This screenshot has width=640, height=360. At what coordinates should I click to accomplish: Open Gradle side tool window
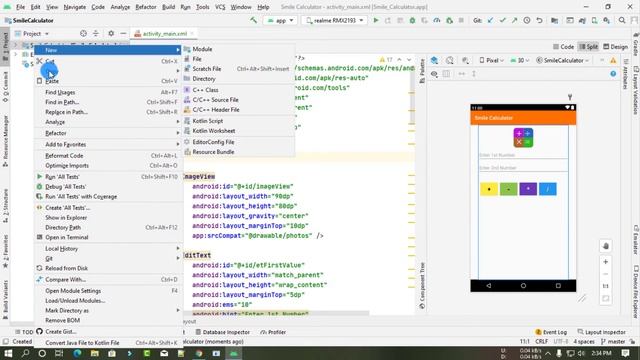click(636, 44)
